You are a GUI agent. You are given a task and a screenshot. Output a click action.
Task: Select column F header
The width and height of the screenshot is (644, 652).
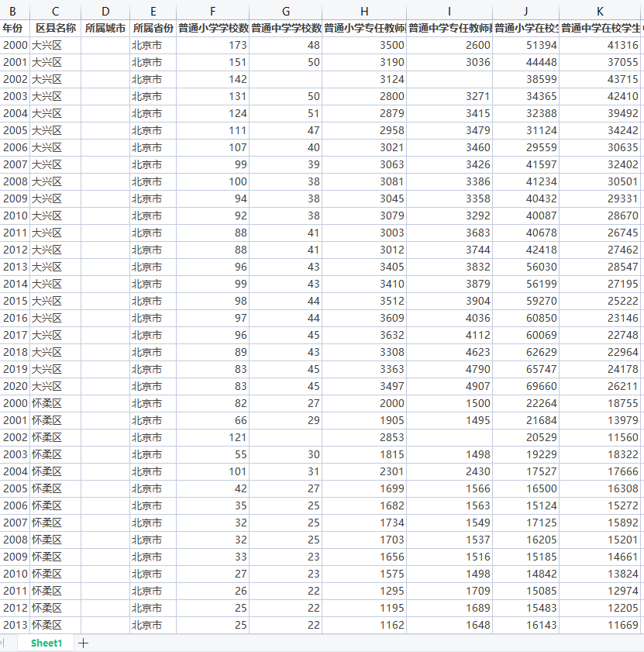click(x=213, y=12)
